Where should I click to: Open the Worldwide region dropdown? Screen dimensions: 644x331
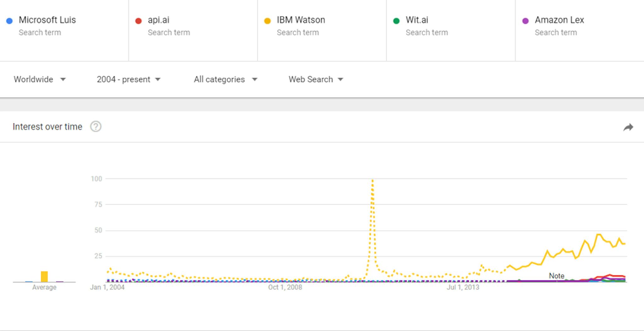[40, 79]
